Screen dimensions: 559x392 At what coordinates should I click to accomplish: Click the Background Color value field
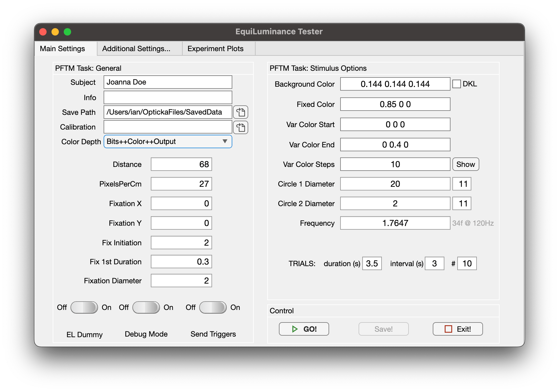click(x=395, y=84)
